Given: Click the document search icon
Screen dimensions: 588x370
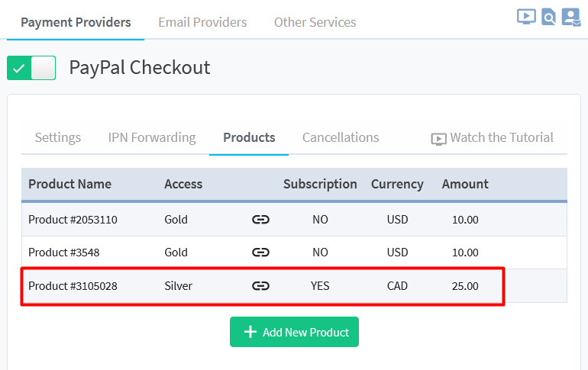Looking at the screenshot, I should (548, 18).
